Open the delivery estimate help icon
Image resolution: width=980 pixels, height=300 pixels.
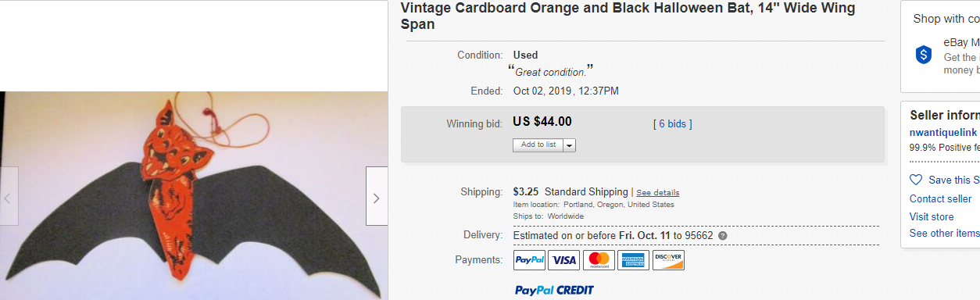pos(723,236)
